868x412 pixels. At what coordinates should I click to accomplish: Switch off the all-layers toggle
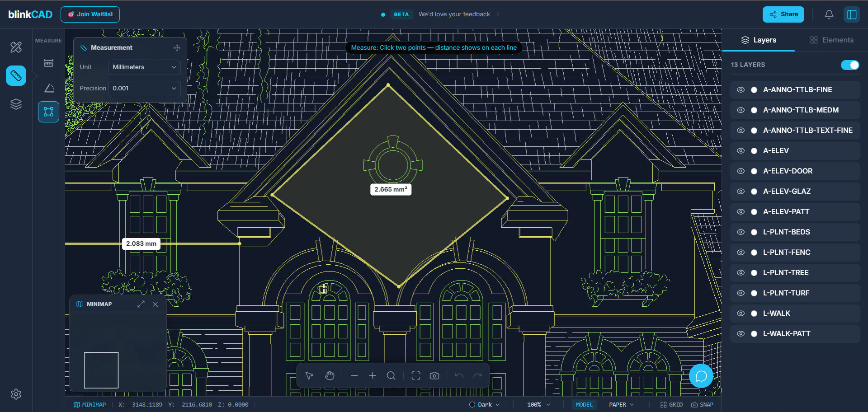pyautogui.click(x=850, y=65)
